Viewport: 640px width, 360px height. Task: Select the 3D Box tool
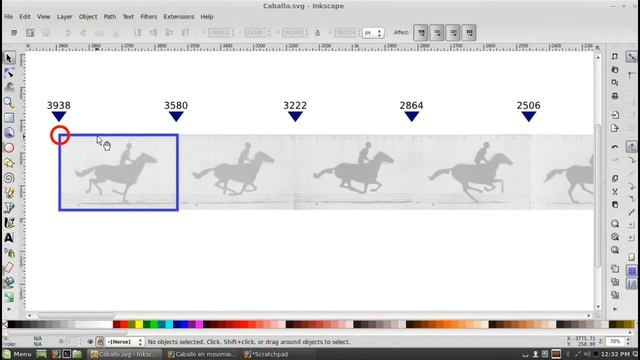(x=9, y=133)
